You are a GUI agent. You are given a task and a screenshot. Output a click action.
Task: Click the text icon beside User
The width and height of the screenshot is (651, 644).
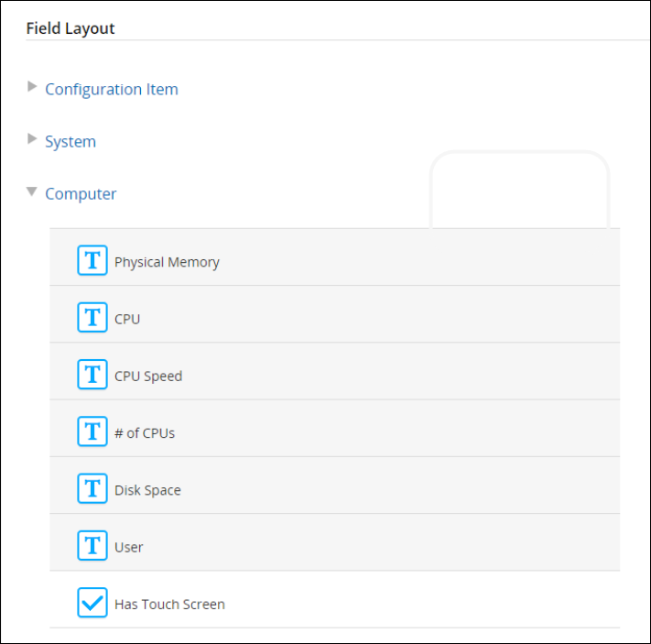[x=92, y=546]
